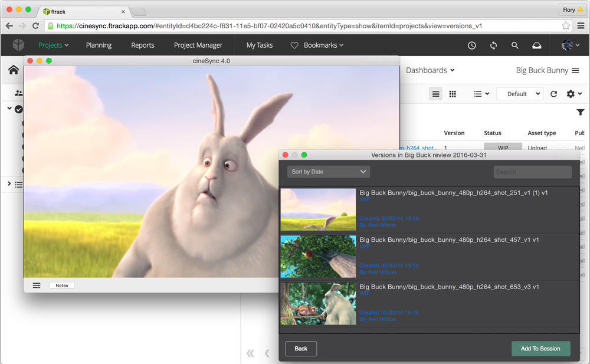Close the ftrack browser tab
The image size is (590, 364).
click(x=123, y=12)
